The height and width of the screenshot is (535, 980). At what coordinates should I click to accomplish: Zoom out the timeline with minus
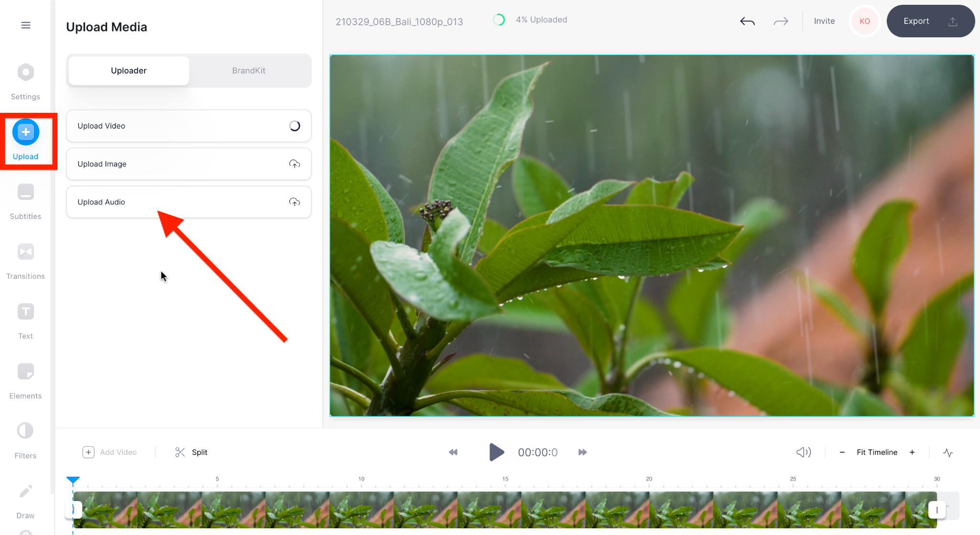pyautogui.click(x=842, y=452)
